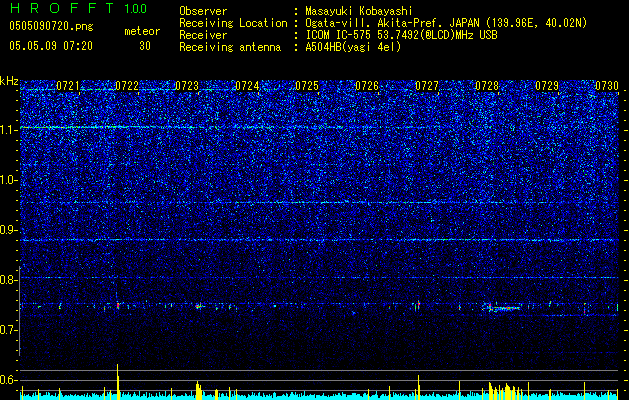
Task: Click the 'Receiving Location' label
Action: point(233,23)
